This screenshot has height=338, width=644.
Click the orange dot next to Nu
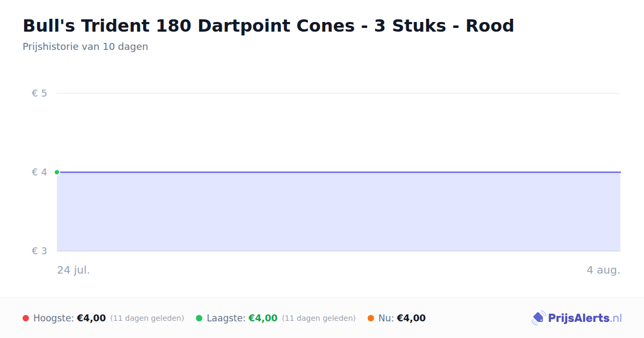[371, 318]
